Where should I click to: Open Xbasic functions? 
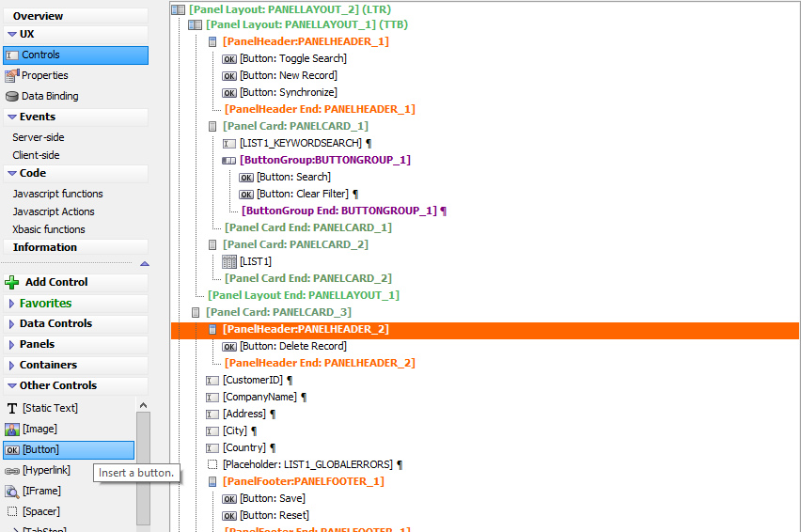(49, 229)
